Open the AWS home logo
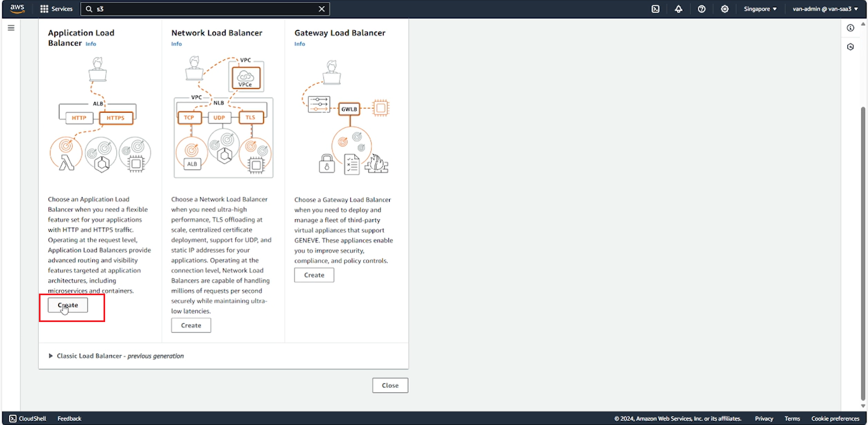The width and height of the screenshot is (868, 425). coord(18,9)
